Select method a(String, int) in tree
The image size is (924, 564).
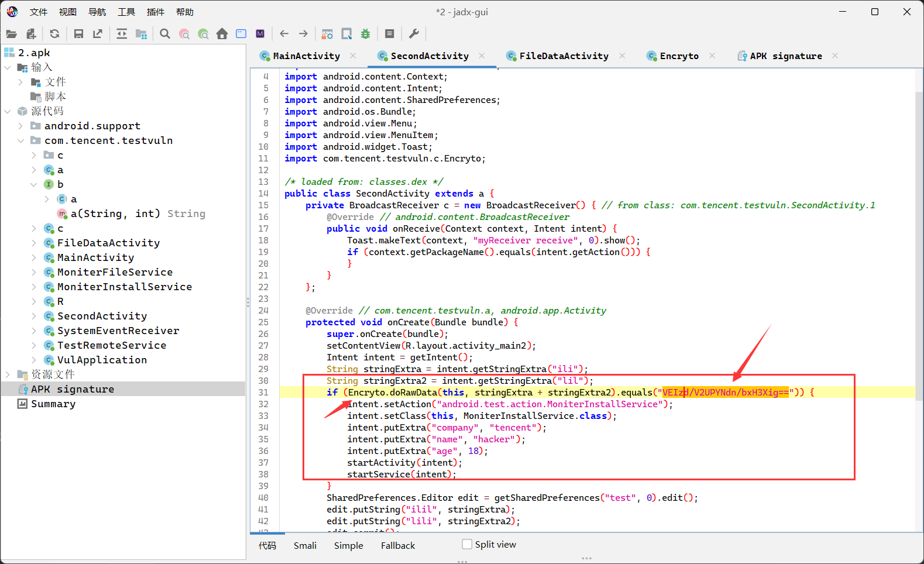point(138,214)
